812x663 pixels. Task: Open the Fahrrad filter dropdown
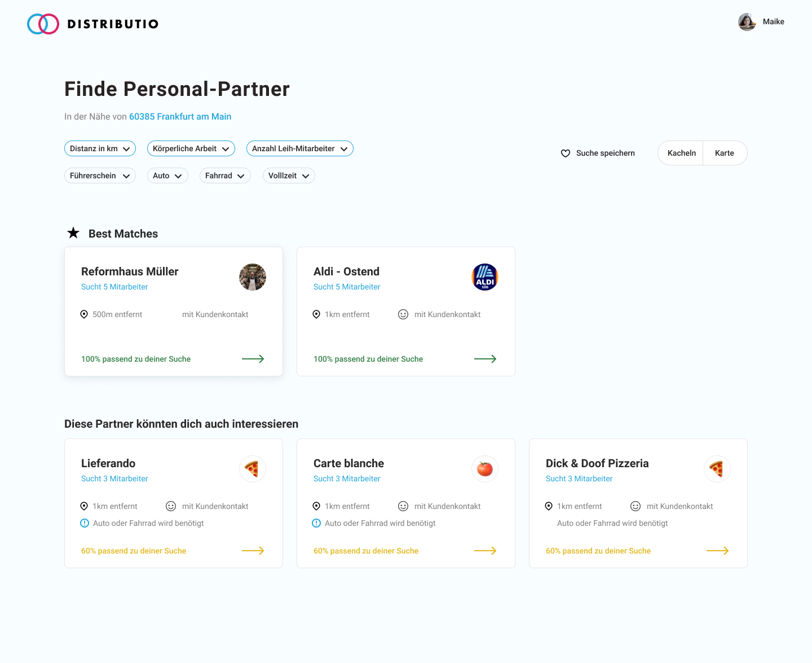pos(225,175)
